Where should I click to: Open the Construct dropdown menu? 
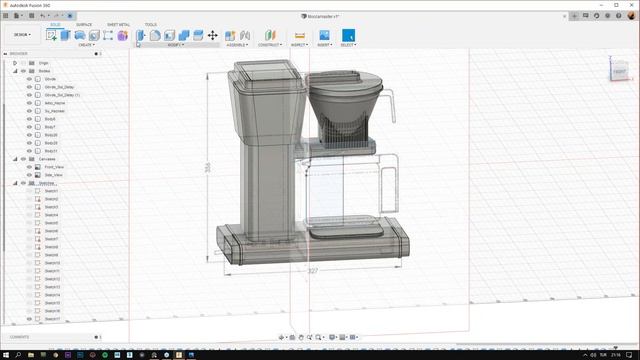[x=270, y=44]
